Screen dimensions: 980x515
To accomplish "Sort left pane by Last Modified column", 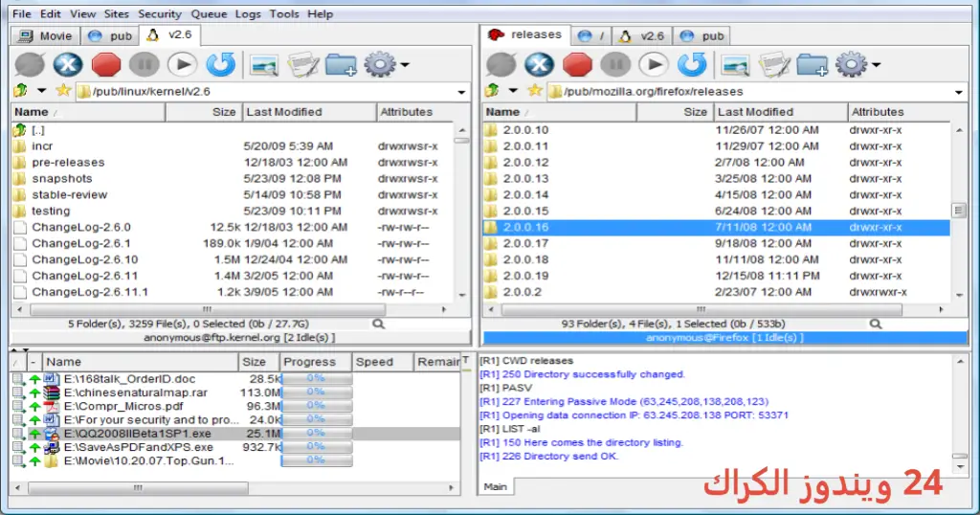I will pyautogui.click(x=309, y=112).
